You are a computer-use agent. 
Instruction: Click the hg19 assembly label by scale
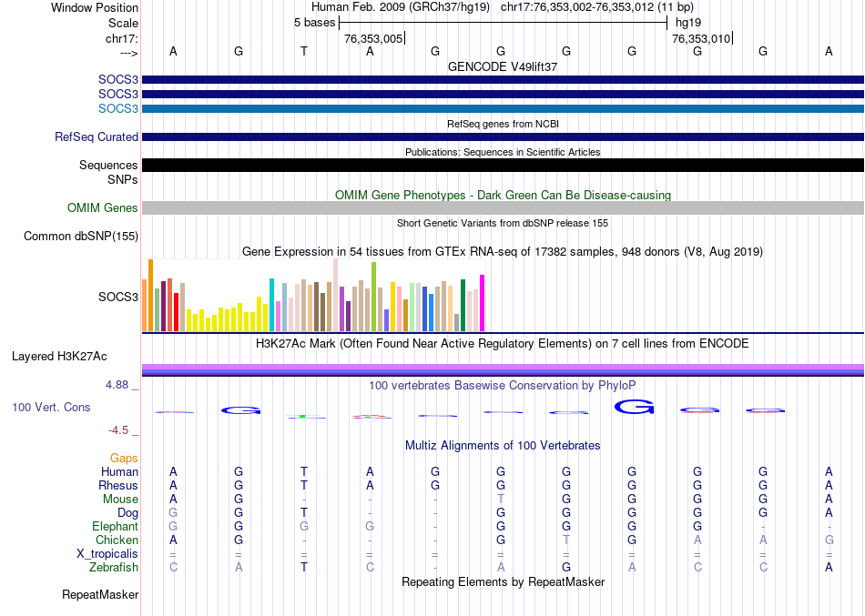click(688, 23)
